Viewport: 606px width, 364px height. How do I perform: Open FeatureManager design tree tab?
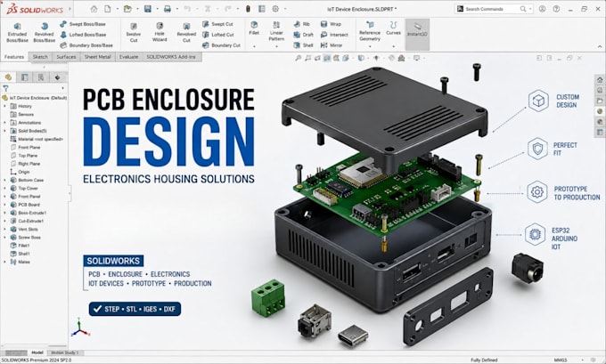(8, 77)
